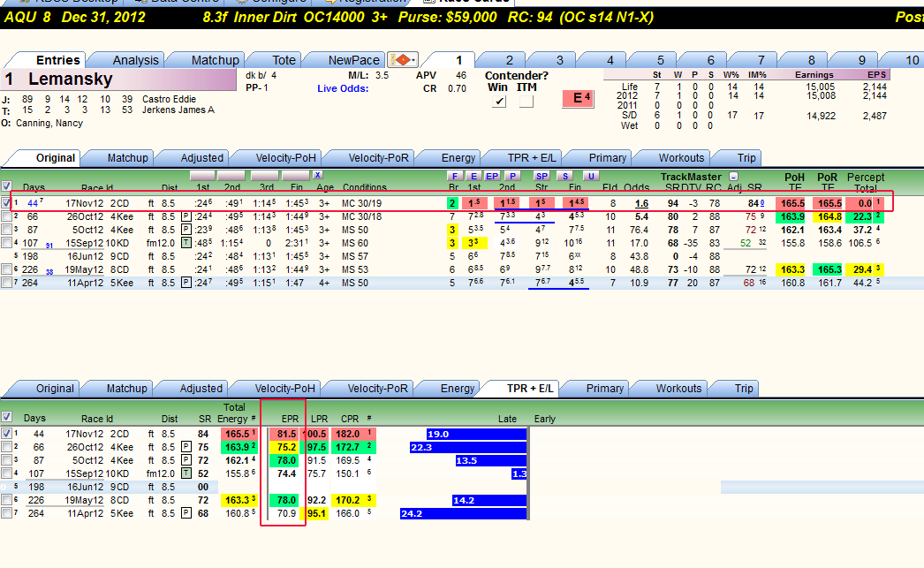Viewport: 924px width, 568px height.
Task: Check the 19May12 race row in upper table
Action: click(x=6, y=269)
